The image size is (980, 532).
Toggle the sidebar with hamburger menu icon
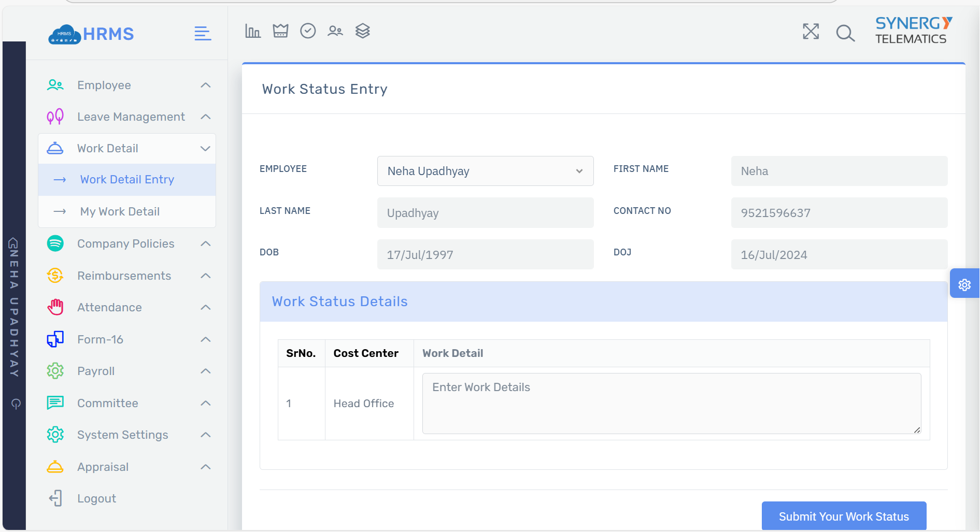[x=203, y=34]
